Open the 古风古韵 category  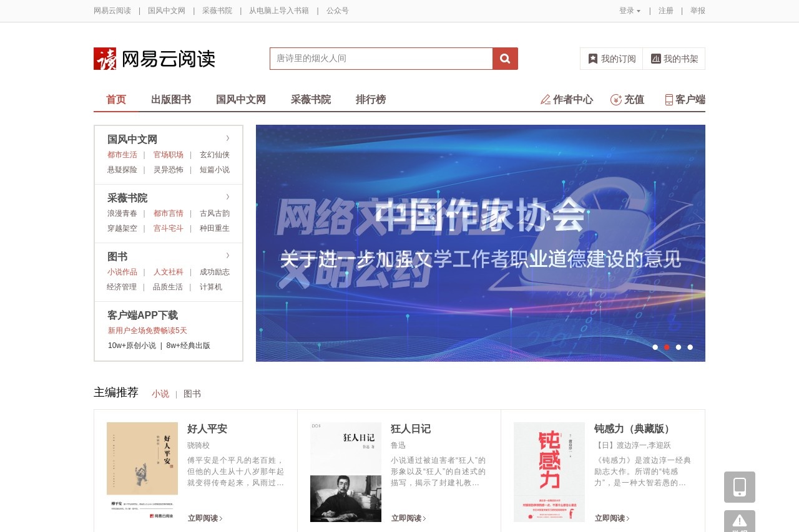pos(215,213)
